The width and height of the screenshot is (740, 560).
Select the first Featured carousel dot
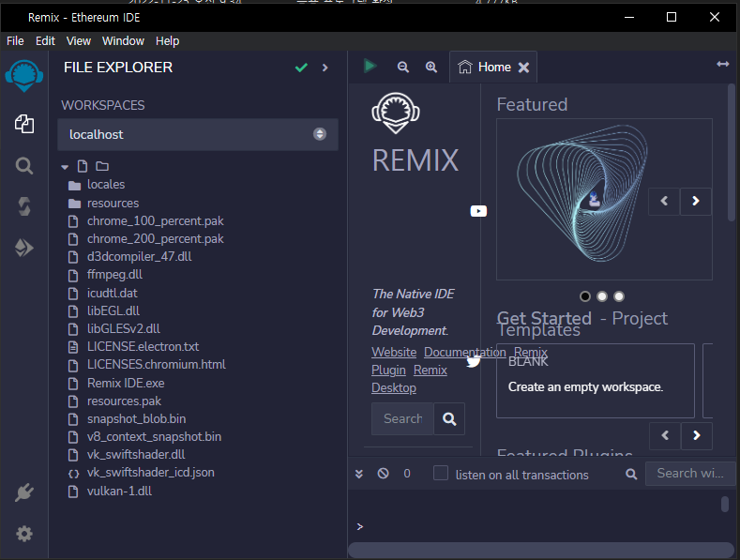tap(585, 296)
